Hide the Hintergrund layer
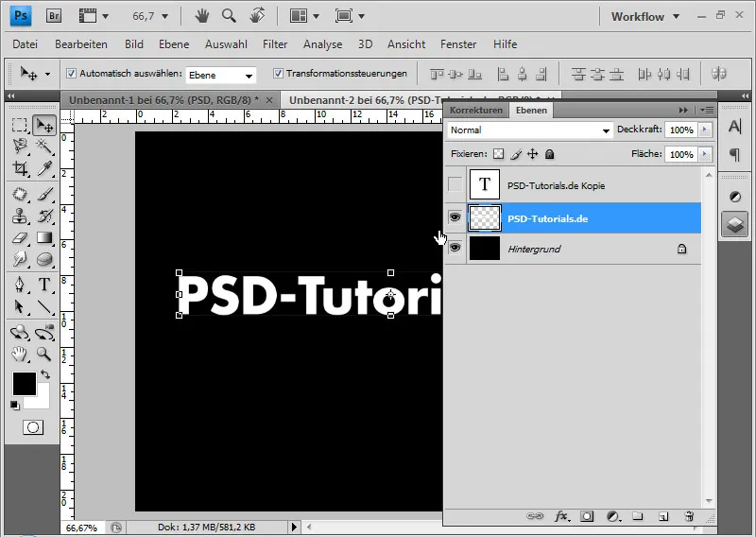 point(455,248)
